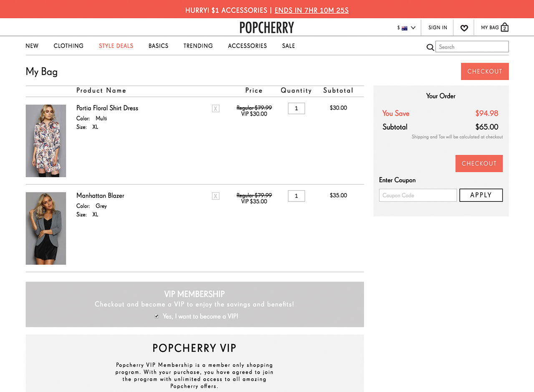Click the 'VIP $35.00' price text

click(x=254, y=201)
